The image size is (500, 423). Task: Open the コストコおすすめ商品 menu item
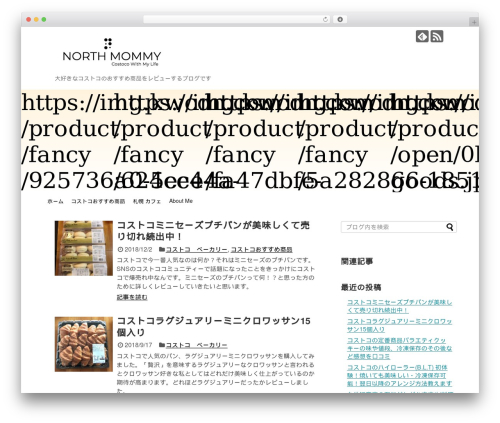click(98, 201)
